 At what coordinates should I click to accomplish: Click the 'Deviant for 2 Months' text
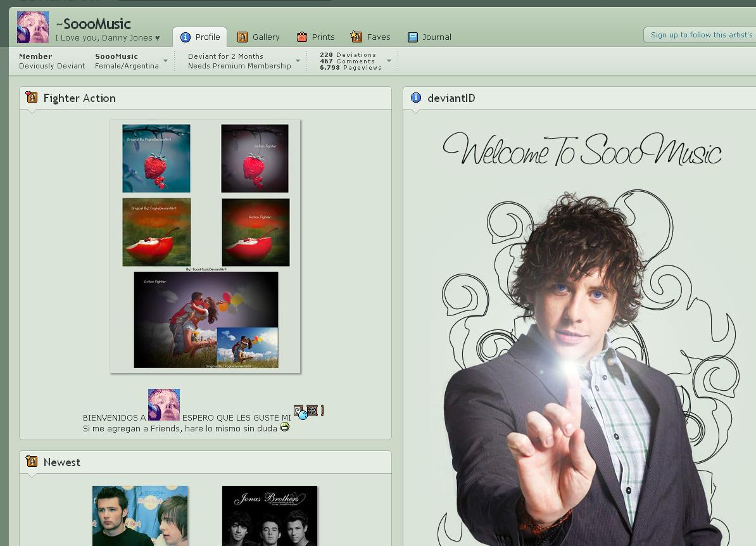[x=225, y=56]
